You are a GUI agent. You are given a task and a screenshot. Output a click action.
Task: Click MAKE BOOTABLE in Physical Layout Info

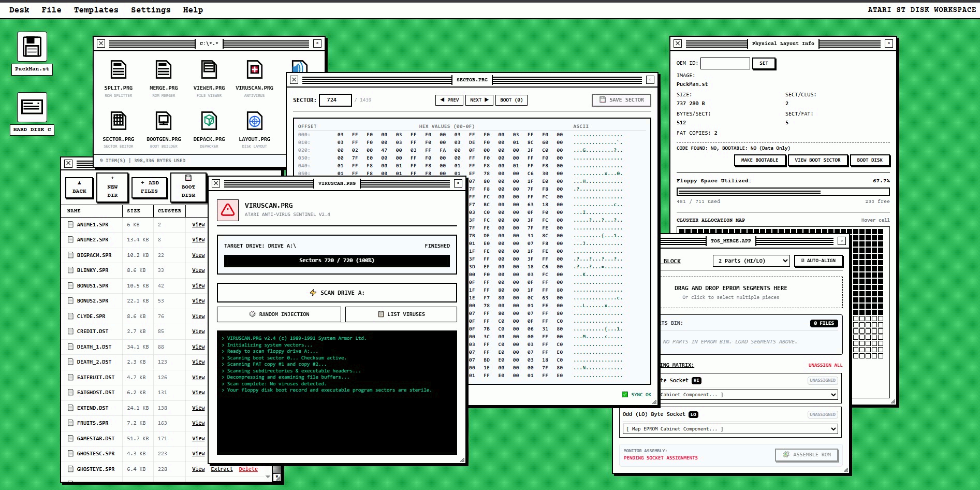(x=759, y=160)
